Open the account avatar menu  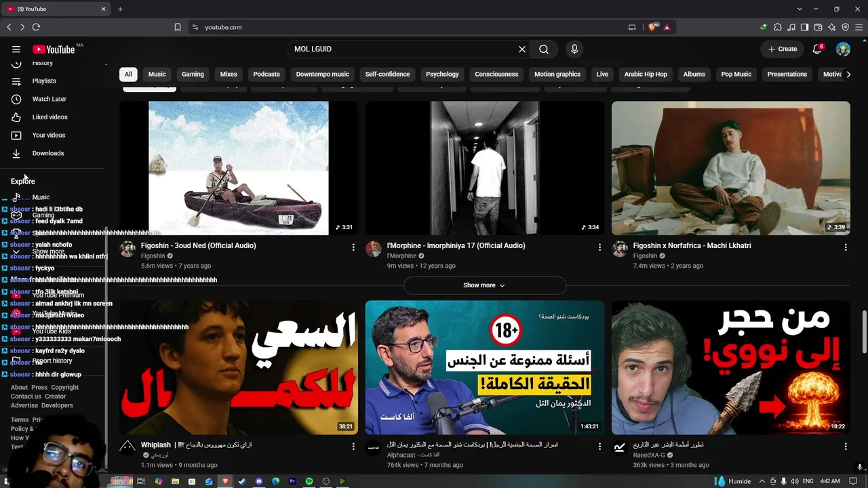click(x=844, y=49)
